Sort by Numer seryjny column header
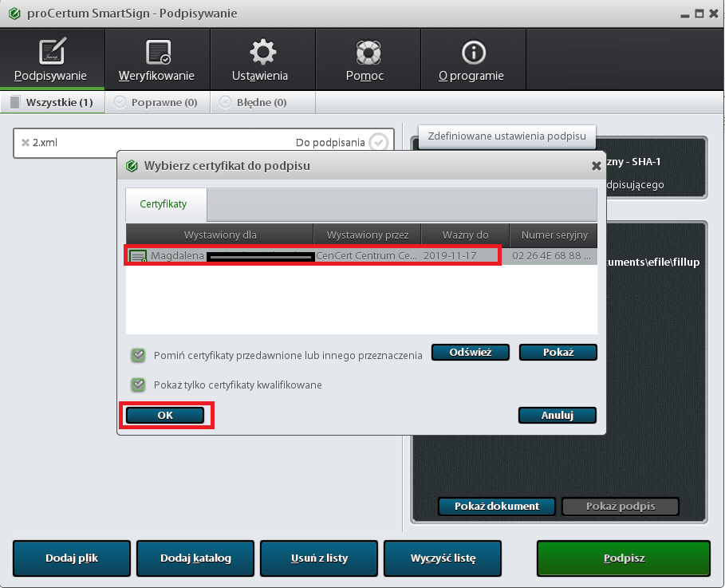725x588 pixels. 554,235
